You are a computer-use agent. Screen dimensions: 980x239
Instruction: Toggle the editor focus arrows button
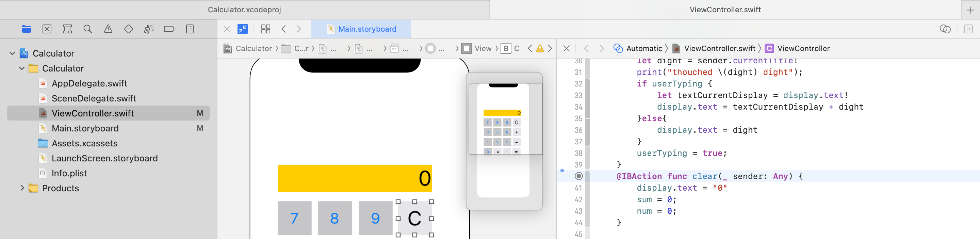pyautogui.click(x=243, y=29)
